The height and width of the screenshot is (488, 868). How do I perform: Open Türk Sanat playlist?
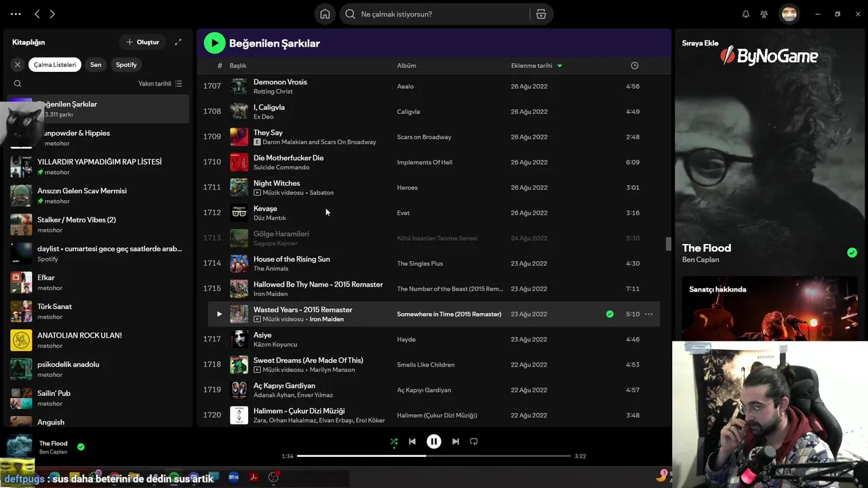(98, 311)
